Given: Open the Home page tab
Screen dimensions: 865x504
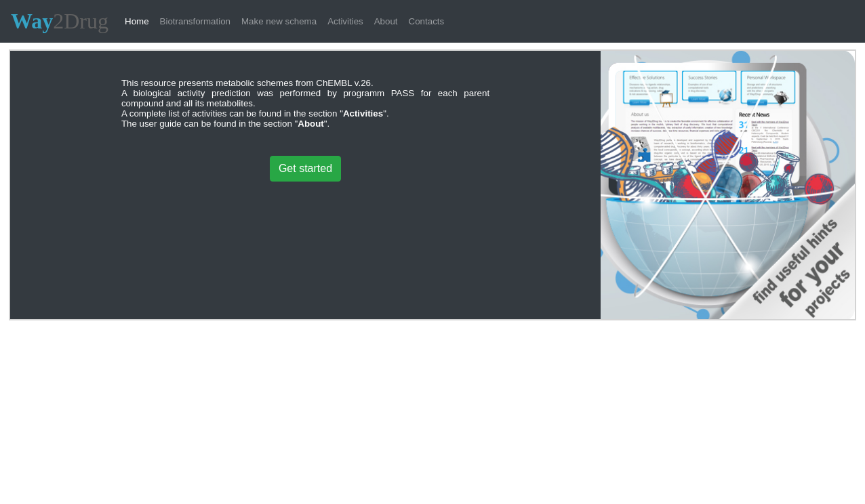Looking at the screenshot, I should click(137, 21).
